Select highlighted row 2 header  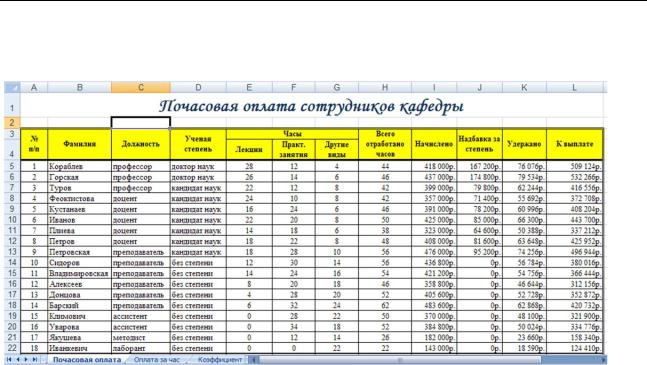click(x=12, y=122)
